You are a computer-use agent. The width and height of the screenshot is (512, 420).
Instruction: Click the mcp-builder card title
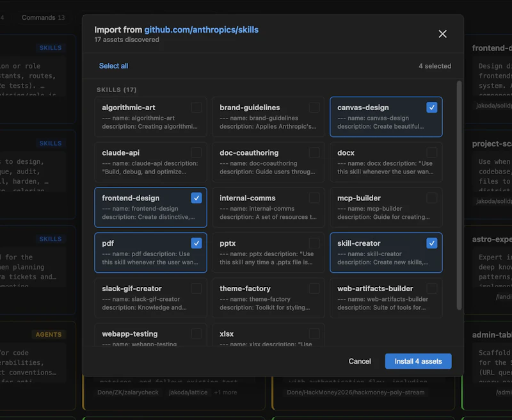359,198
